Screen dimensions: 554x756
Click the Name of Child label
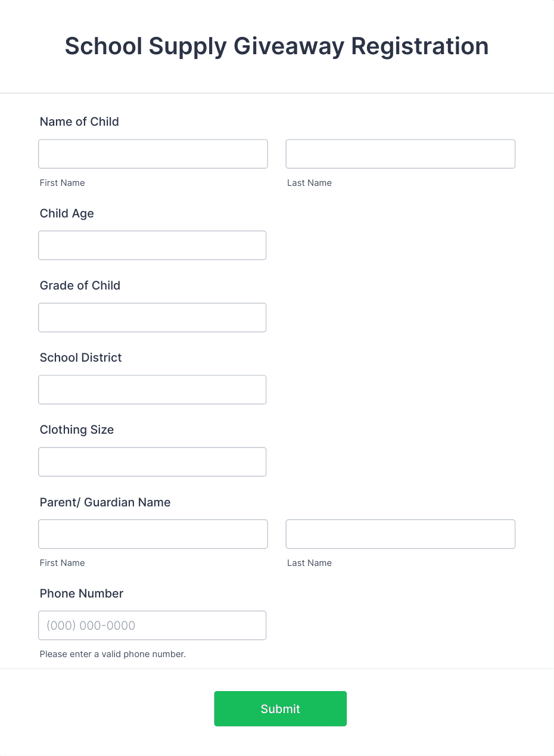point(79,122)
